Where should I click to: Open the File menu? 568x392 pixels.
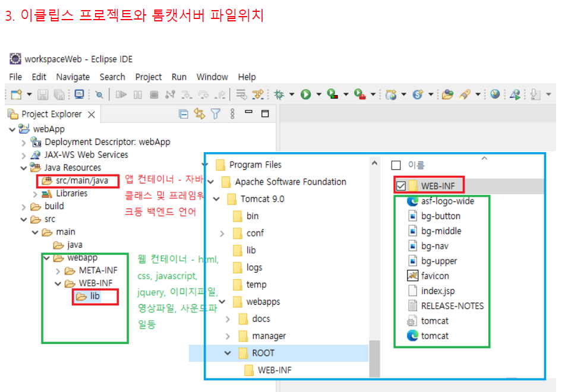point(15,77)
